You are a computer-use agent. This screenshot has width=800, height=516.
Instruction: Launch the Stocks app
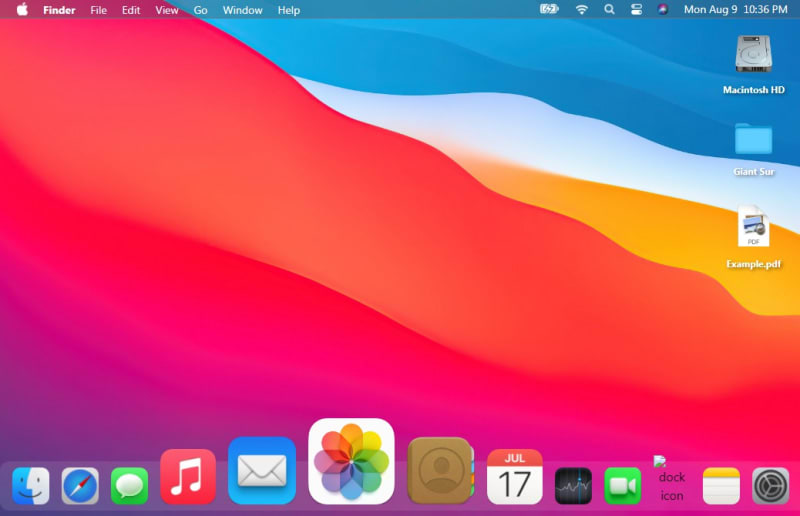(x=573, y=486)
